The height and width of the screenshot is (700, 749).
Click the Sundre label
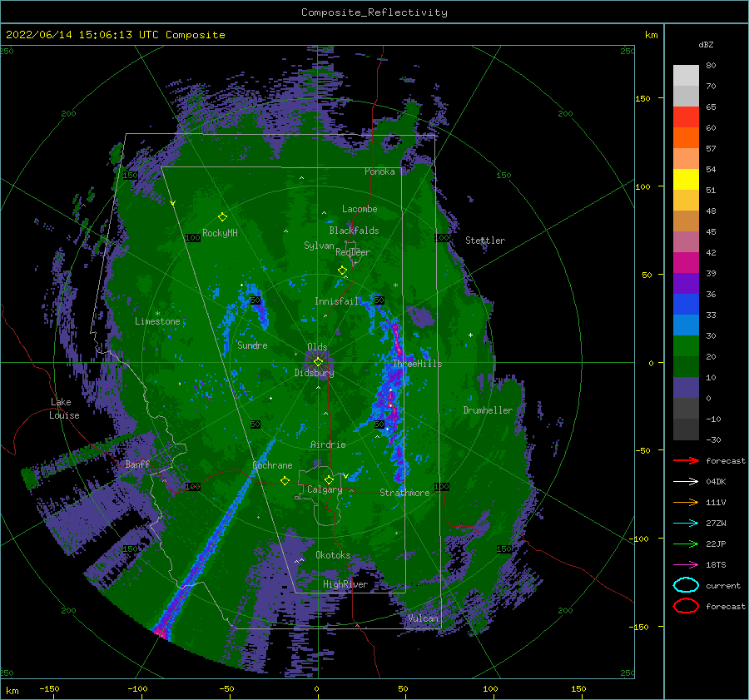point(252,345)
